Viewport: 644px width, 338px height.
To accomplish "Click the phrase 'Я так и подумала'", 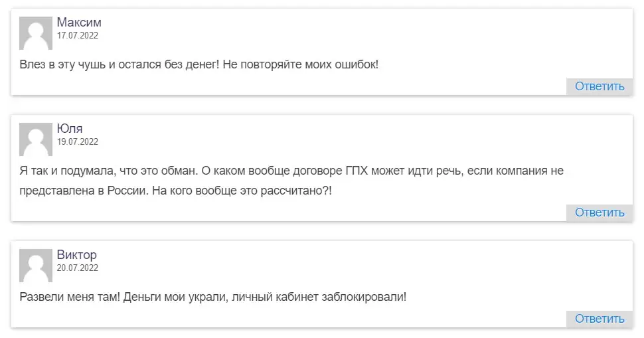I will point(67,171).
